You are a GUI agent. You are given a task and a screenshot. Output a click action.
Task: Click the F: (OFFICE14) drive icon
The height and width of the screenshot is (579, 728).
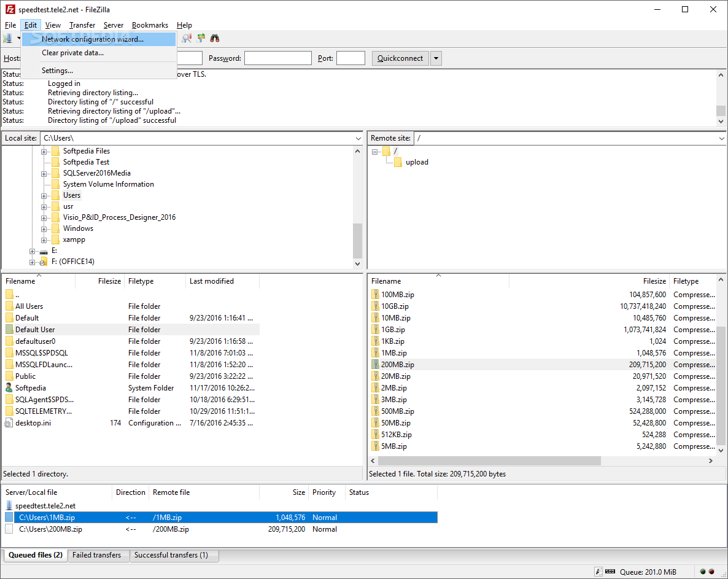pos(43,262)
